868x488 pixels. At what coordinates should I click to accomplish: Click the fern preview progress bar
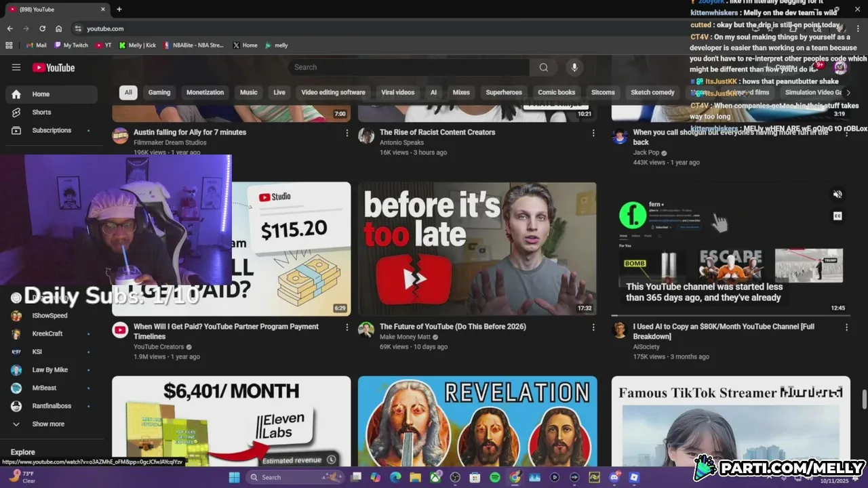click(x=730, y=315)
